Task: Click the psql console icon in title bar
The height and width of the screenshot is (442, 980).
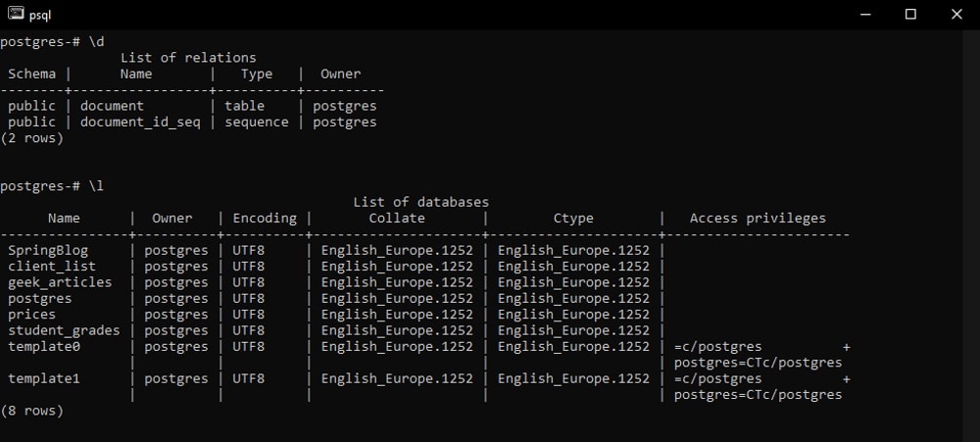Action: coord(15,14)
